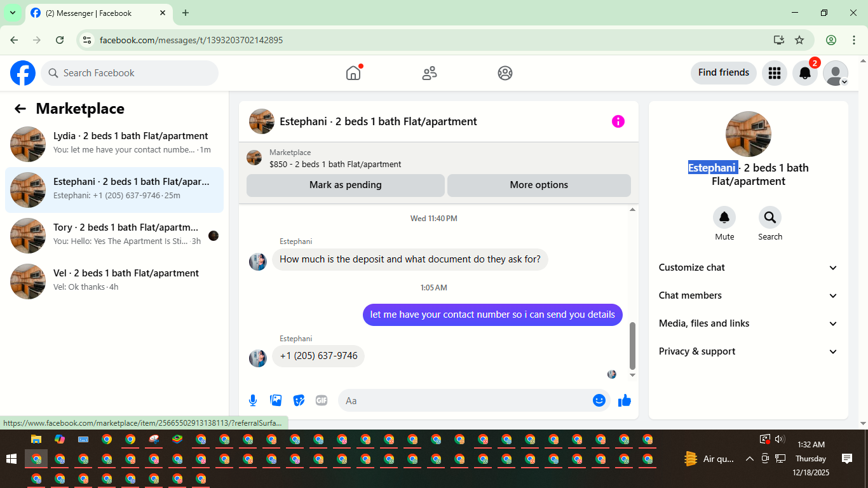Click the browser Back arrow
Viewport: 868px width, 488px height.
click(x=14, y=40)
